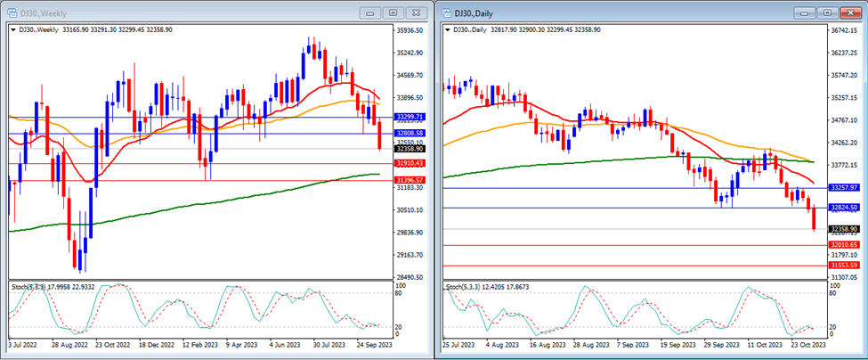868x360 pixels.
Task: Click the Daily Stoch(5,3,3) 12.4205 17.8673 label
Action: pyautogui.click(x=489, y=288)
